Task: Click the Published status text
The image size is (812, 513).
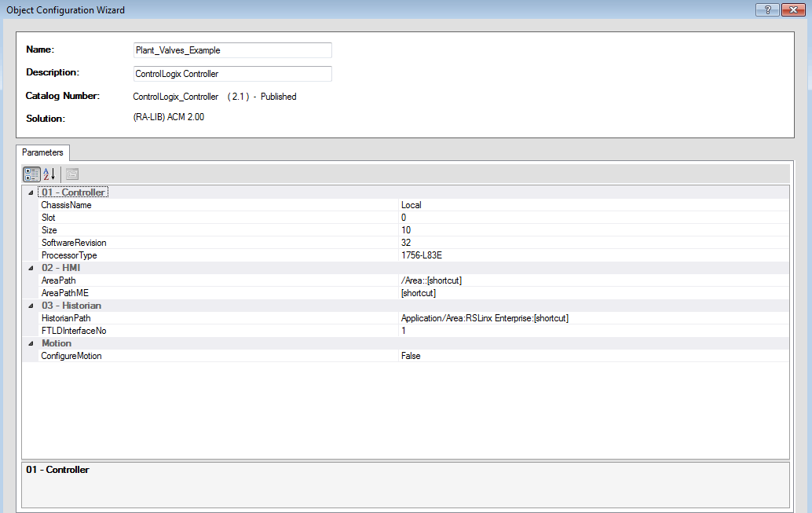Action: [x=279, y=97]
